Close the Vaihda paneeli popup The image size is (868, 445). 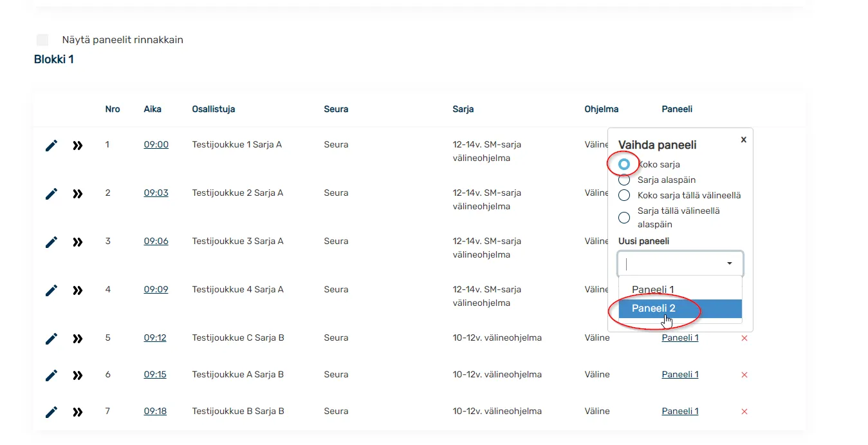744,139
